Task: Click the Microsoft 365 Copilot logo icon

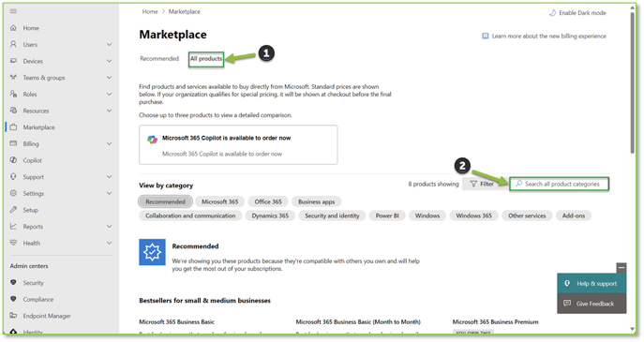Action: click(153, 140)
